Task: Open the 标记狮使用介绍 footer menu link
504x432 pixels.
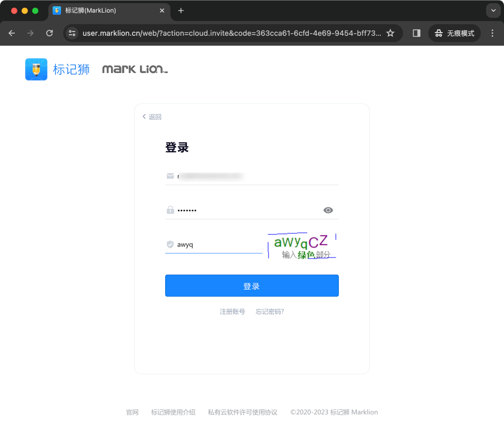Action: click(x=173, y=412)
